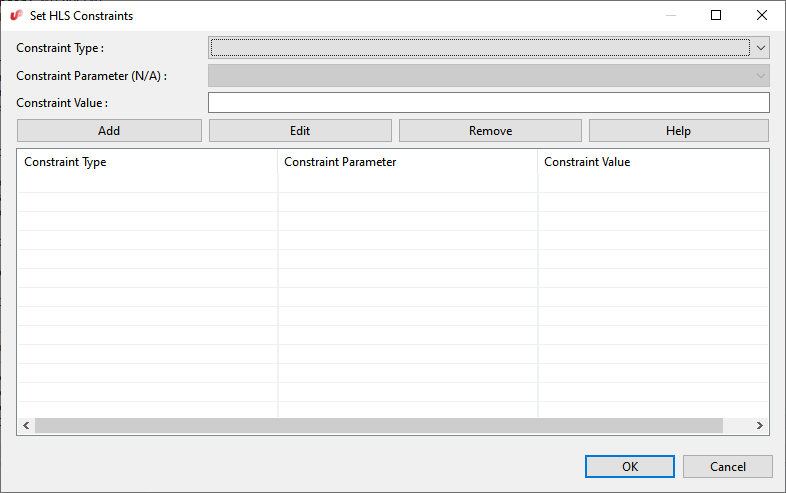Image resolution: width=786 pixels, height=493 pixels.
Task: Maximize the Set HLS Constraints window
Action: (716, 16)
